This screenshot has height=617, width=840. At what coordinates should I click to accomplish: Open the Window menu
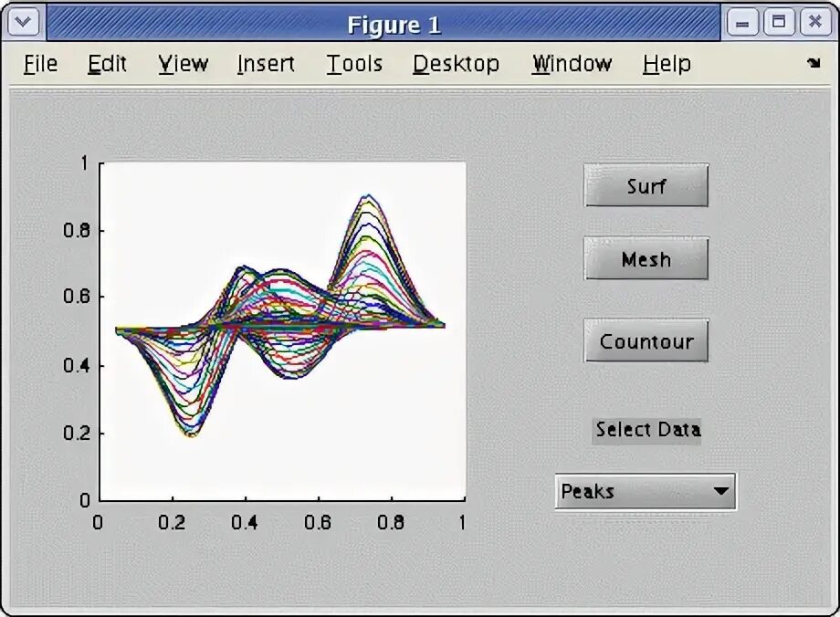click(572, 64)
